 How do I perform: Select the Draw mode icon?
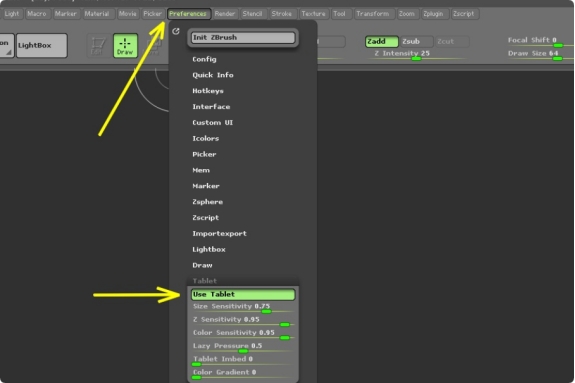coord(125,46)
